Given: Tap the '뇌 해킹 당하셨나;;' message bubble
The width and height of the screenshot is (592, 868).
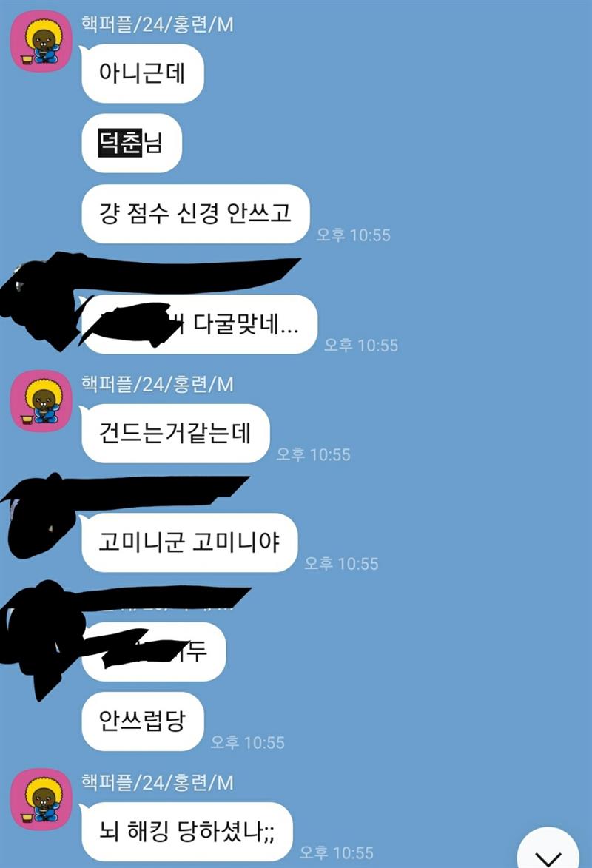Looking at the screenshot, I should click(x=186, y=832).
